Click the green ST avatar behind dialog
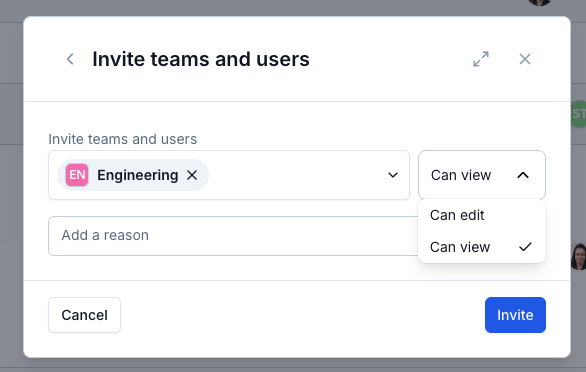The width and height of the screenshot is (586, 372). [x=579, y=114]
